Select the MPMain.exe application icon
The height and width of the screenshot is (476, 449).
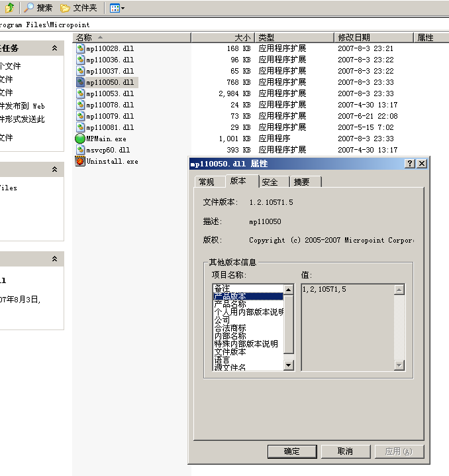click(80, 139)
